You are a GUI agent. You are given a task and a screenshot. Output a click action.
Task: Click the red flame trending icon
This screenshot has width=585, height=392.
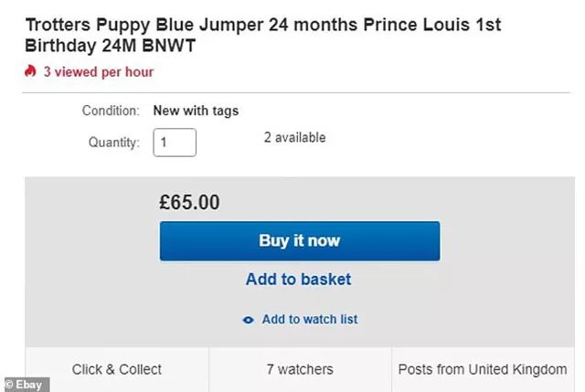(x=30, y=71)
